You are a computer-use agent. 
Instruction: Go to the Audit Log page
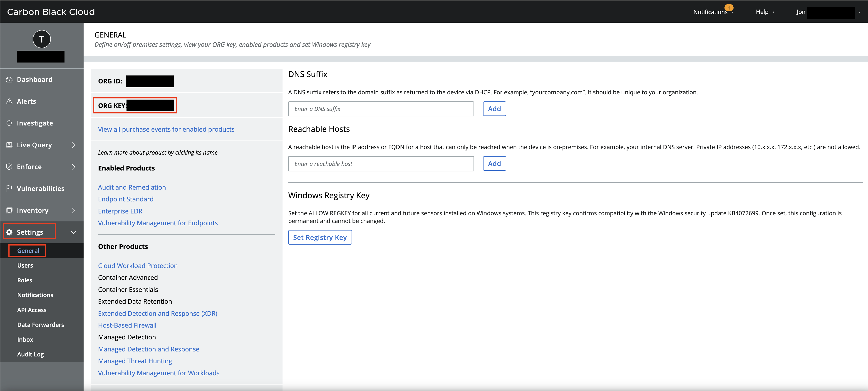(30, 354)
